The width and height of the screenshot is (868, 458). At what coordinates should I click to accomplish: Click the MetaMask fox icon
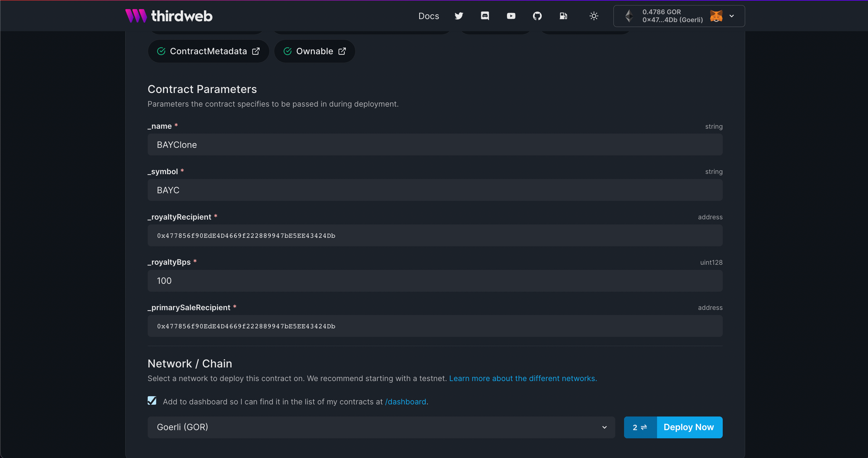point(716,16)
